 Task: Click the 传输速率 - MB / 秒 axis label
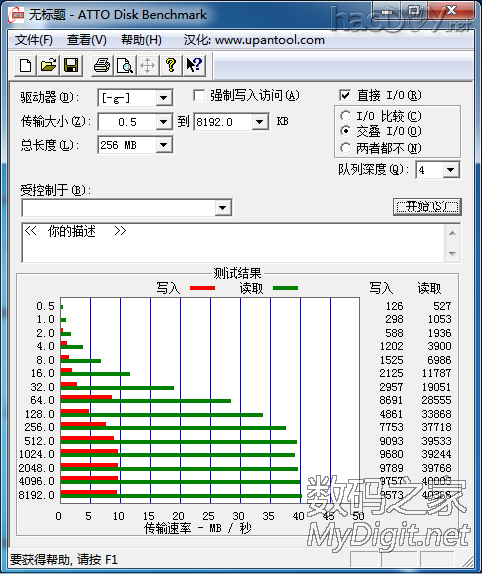[x=198, y=528]
